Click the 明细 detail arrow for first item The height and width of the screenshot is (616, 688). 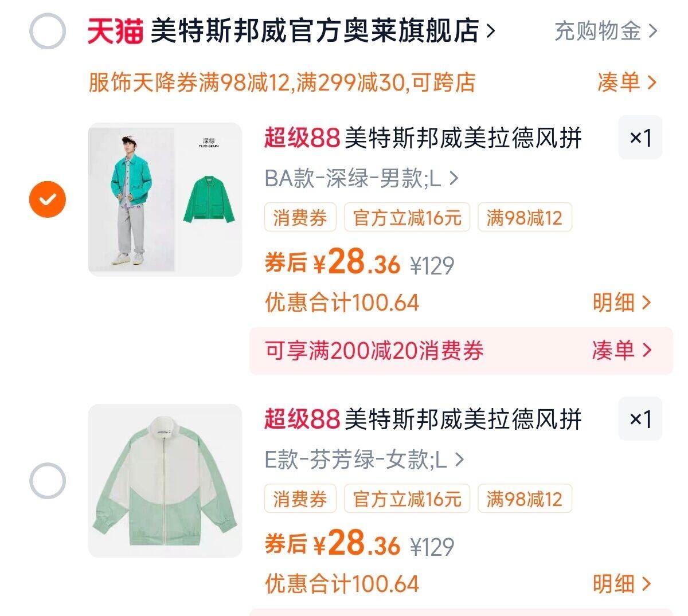pos(623,303)
